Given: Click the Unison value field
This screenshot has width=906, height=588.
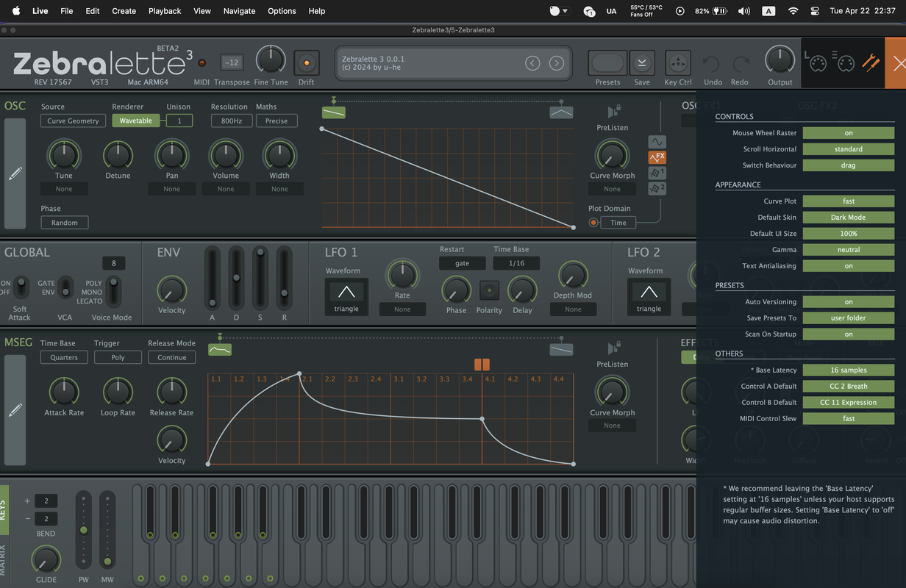Looking at the screenshot, I should [x=179, y=121].
